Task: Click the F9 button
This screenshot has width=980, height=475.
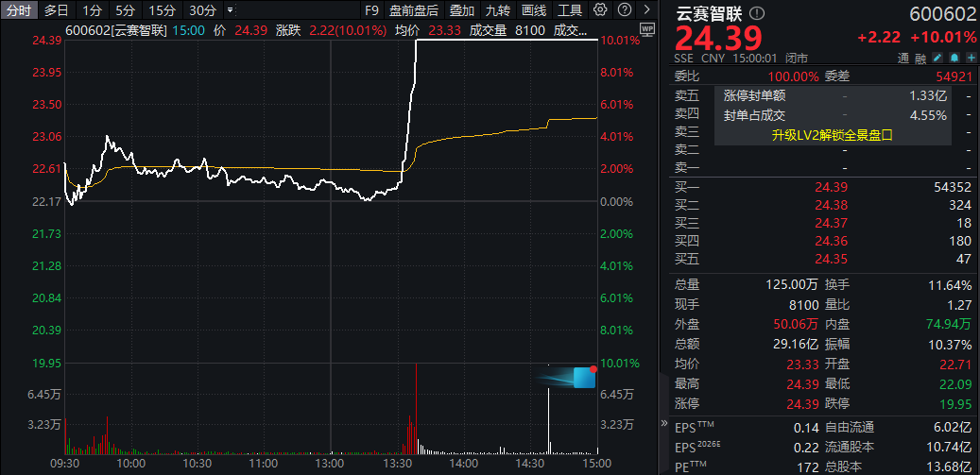Action: 371,10
